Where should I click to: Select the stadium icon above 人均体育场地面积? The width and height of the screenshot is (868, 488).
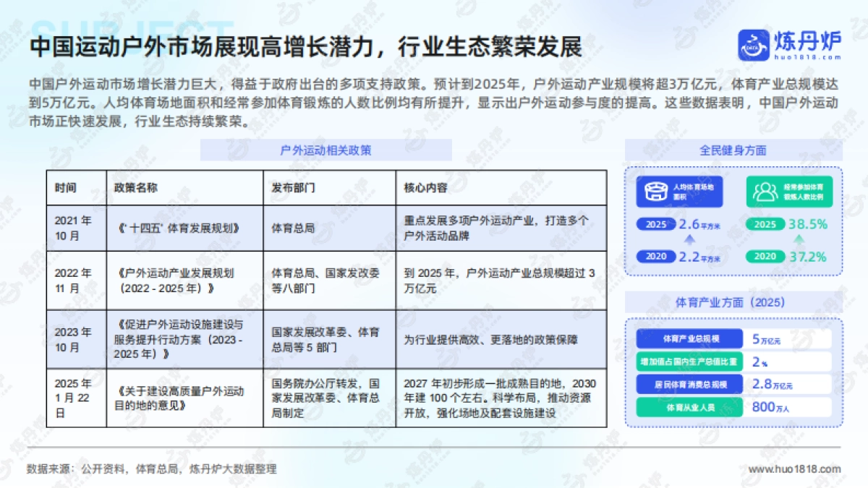tap(655, 192)
